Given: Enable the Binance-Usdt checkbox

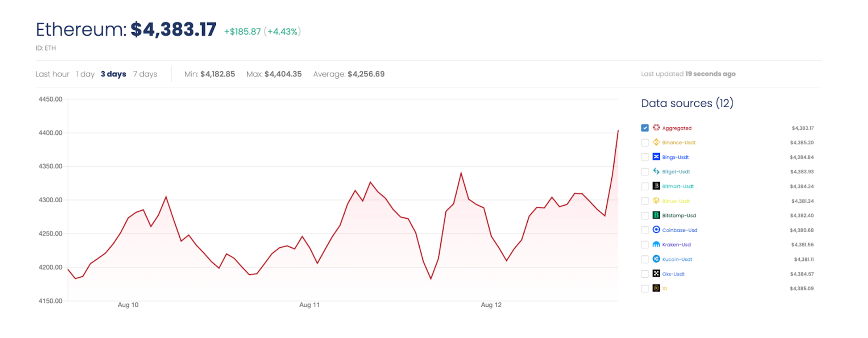Looking at the screenshot, I should point(645,143).
